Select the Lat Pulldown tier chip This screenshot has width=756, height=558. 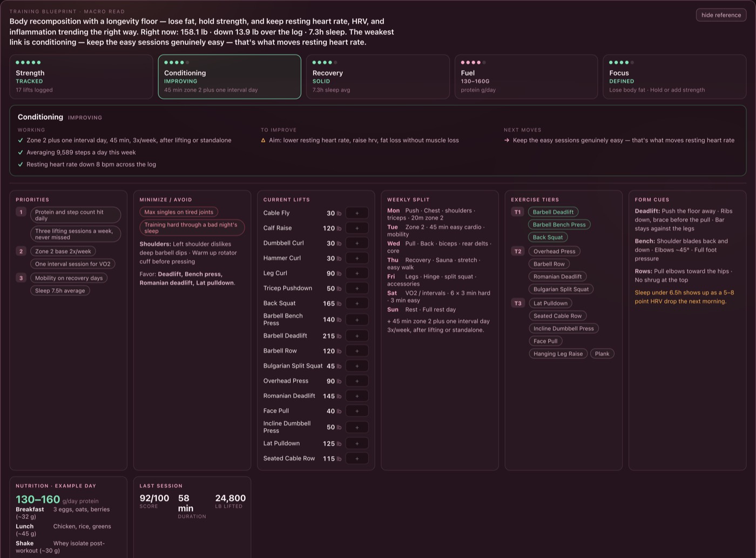click(550, 303)
